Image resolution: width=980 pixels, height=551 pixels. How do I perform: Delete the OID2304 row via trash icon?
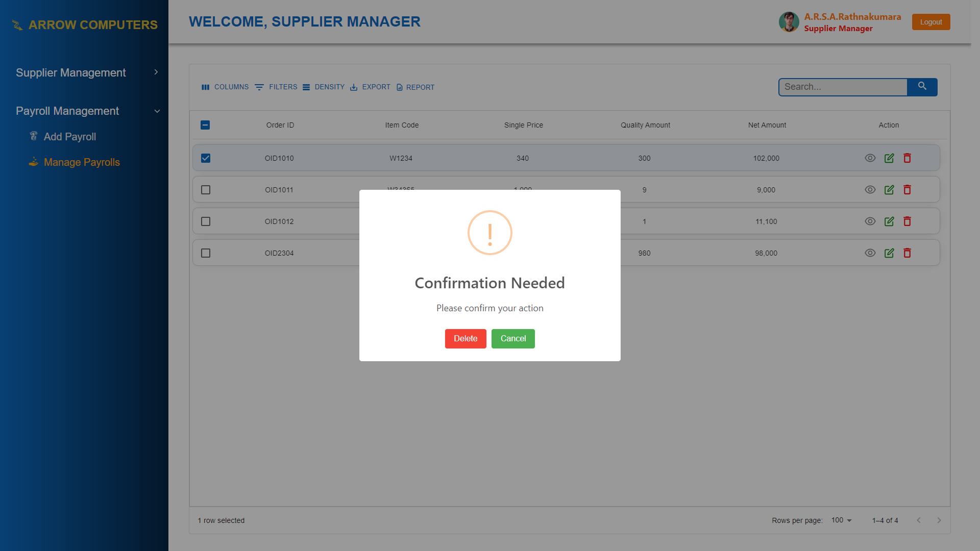908,253
